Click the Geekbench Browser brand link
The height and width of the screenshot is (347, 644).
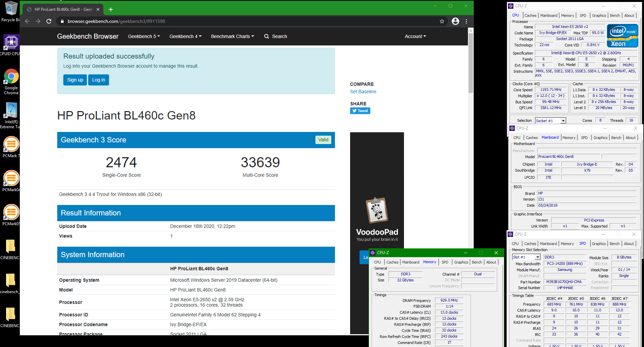(x=88, y=36)
